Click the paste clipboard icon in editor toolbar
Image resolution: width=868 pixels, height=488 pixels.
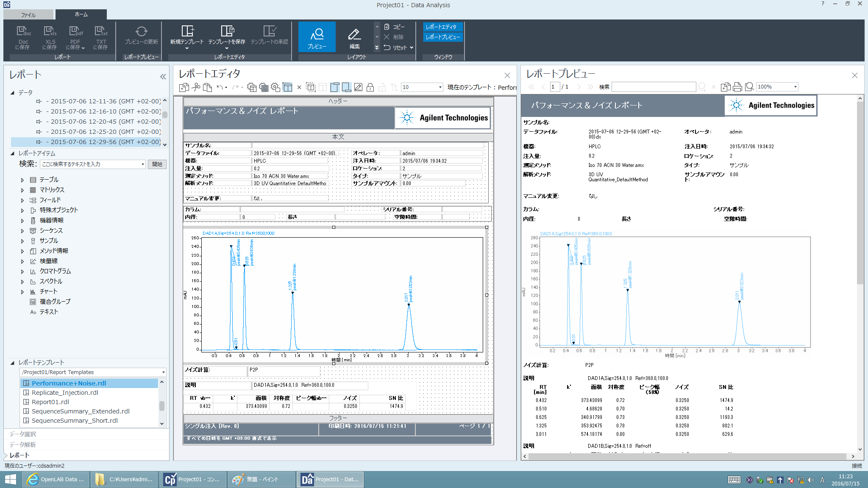207,87
